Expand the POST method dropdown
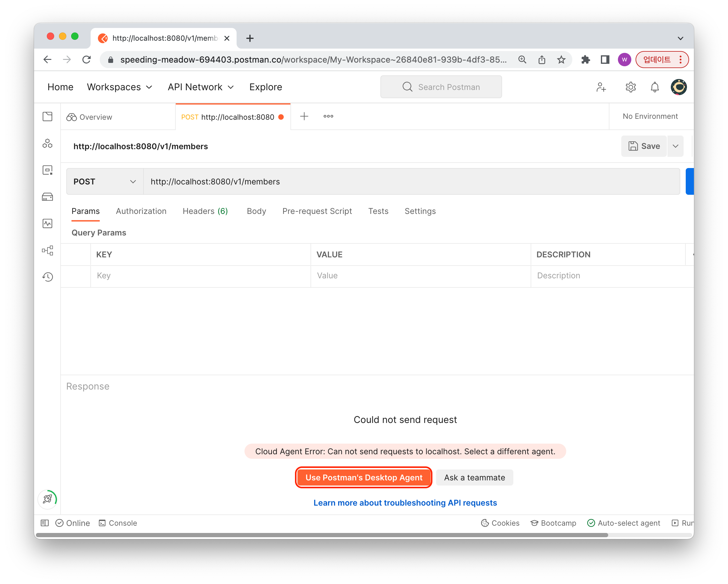The height and width of the screenshot is (584, 728). [x=105, y=181]
